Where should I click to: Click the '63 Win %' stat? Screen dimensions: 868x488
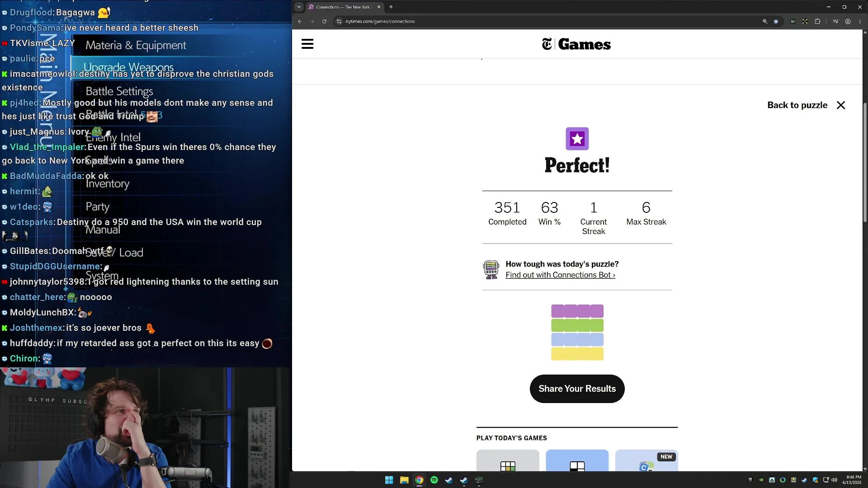[x=549, y=213]
